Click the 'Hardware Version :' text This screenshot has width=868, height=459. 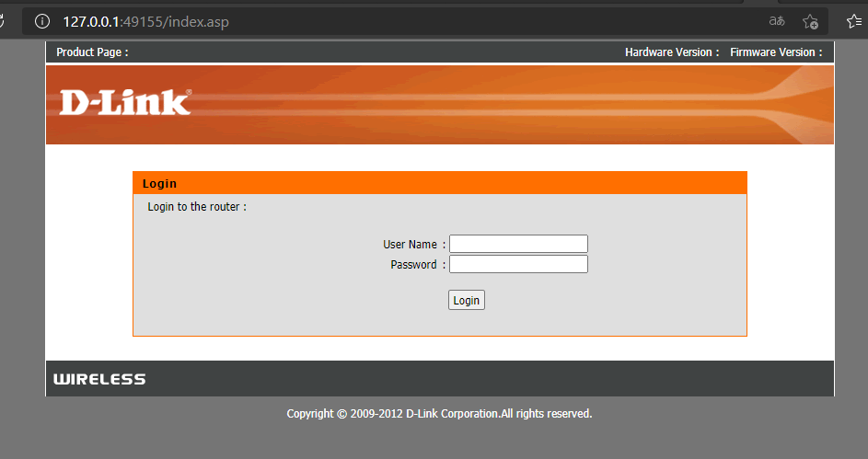[672, 52]
